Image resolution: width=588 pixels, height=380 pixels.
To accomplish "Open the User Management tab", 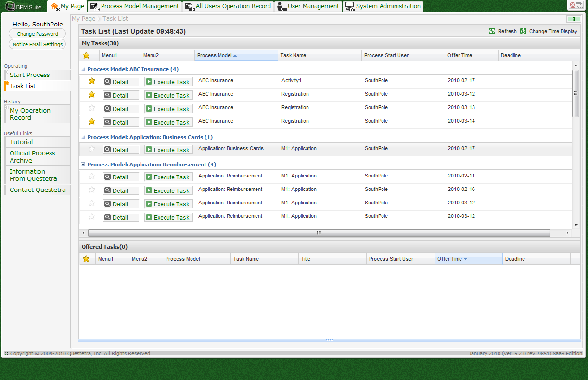I will [x=308, y=6].
